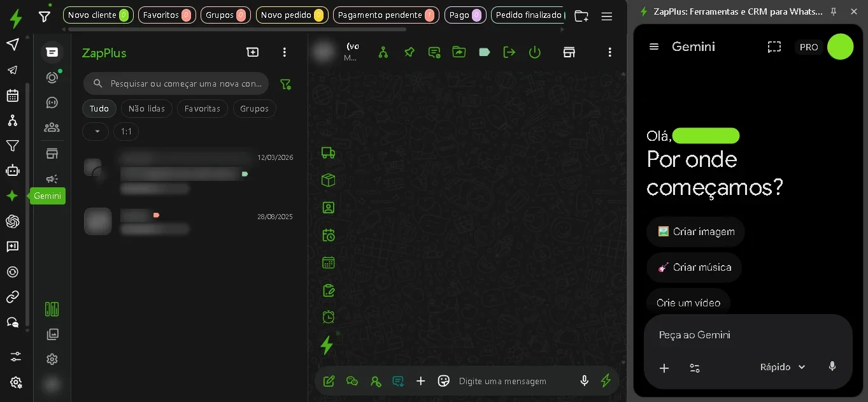This screenshot has width=868, height=402.
Task: Click Criar música suggestion in Gemini panel
Action: point(695,267)
